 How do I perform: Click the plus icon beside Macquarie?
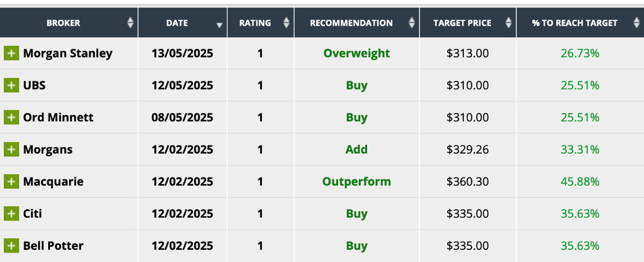click(11, 181)
